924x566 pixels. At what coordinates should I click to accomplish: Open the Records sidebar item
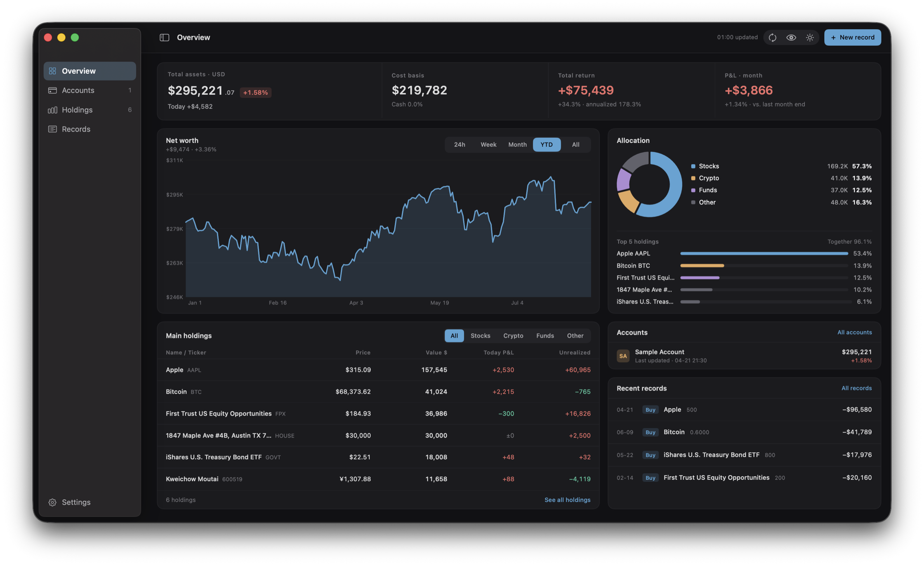[90, 129]
